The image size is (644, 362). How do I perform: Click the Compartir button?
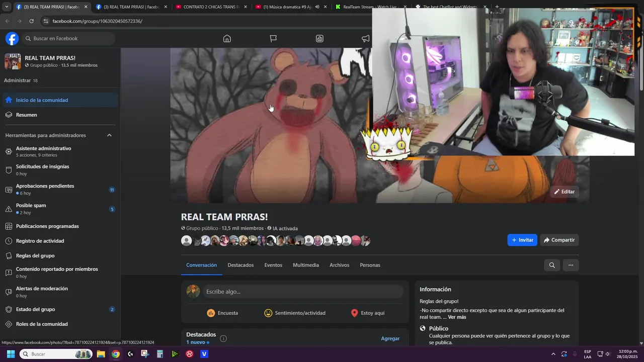pos(559,240)
